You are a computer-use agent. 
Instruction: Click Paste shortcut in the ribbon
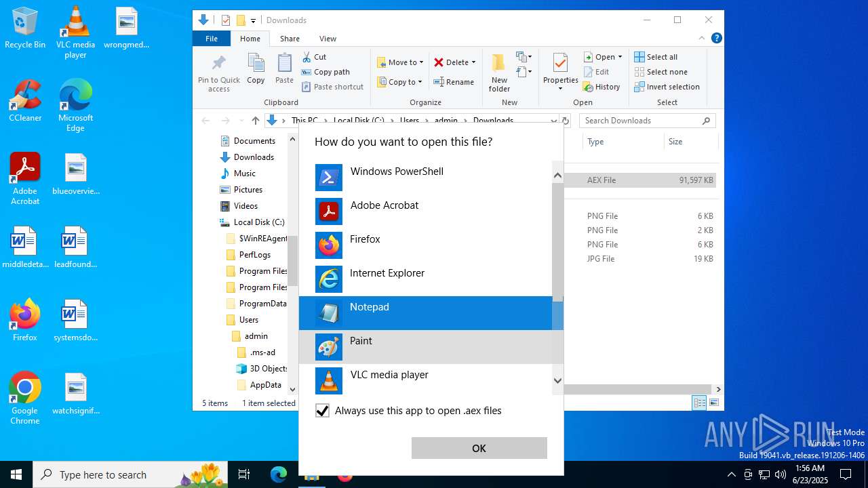(332, 87)
